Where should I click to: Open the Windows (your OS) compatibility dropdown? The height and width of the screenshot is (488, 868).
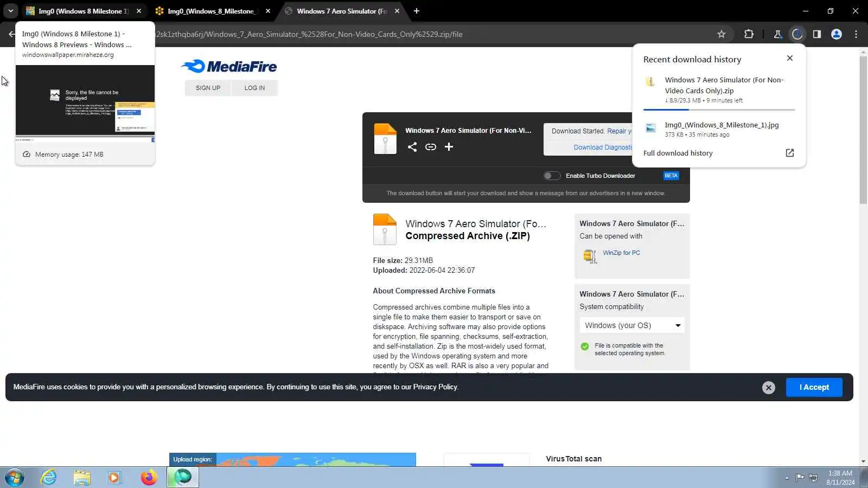click(632, 325)
